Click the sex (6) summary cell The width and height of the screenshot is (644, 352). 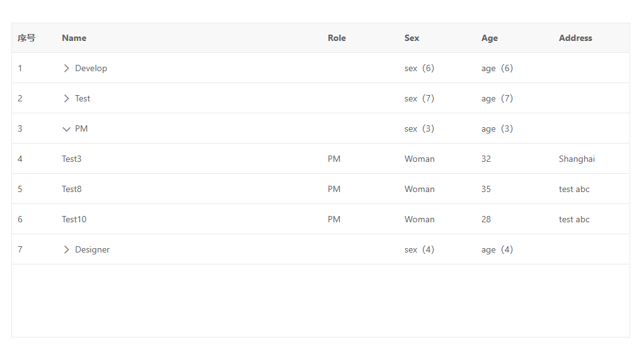coord(419,68)
